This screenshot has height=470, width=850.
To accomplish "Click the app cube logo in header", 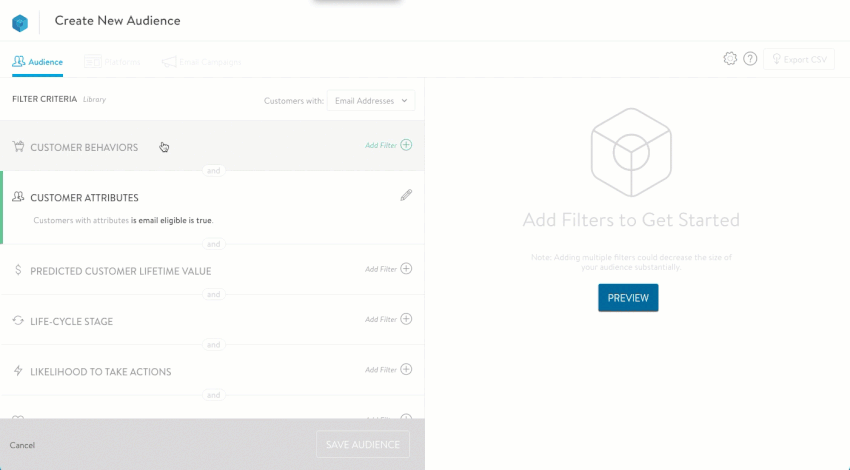I will pyautogui.click(x=20, y=21).
